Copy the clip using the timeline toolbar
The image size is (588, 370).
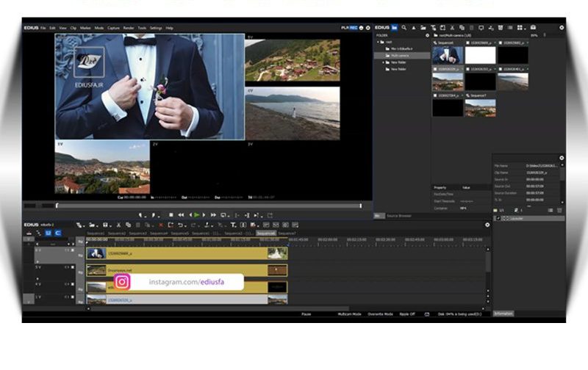(x=128, y=225)
